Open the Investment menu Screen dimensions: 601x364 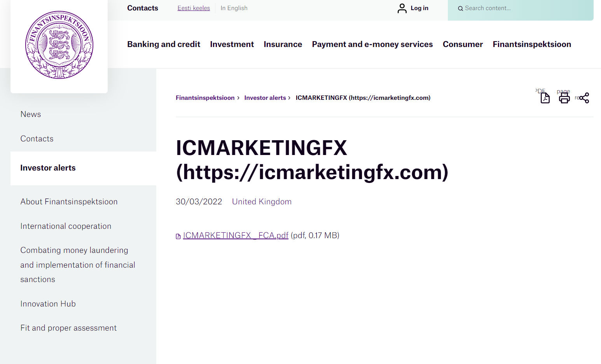point(232,44)
